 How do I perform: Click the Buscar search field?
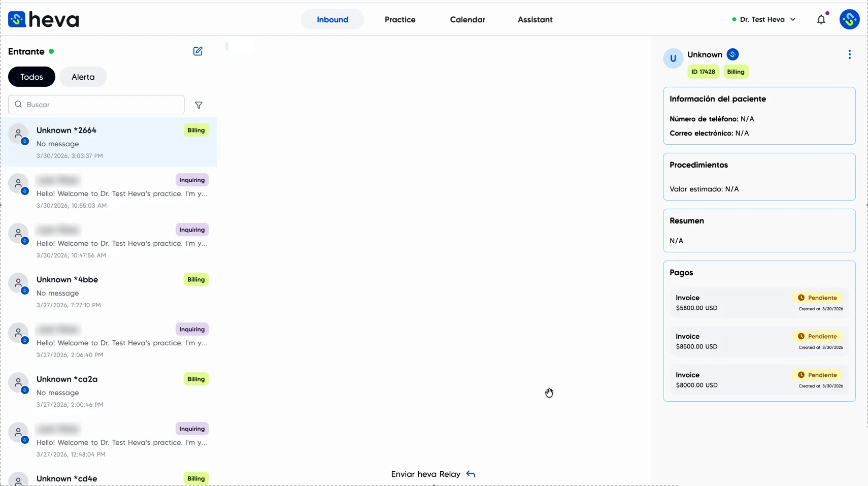[96, 104]
